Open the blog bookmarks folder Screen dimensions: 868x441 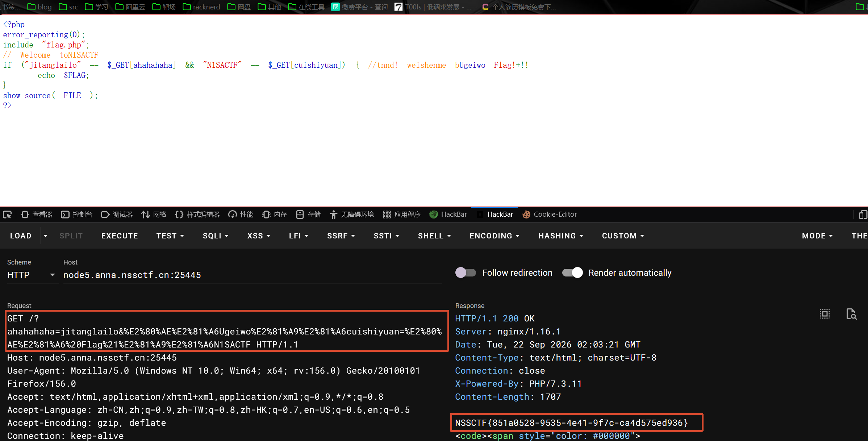39,7
